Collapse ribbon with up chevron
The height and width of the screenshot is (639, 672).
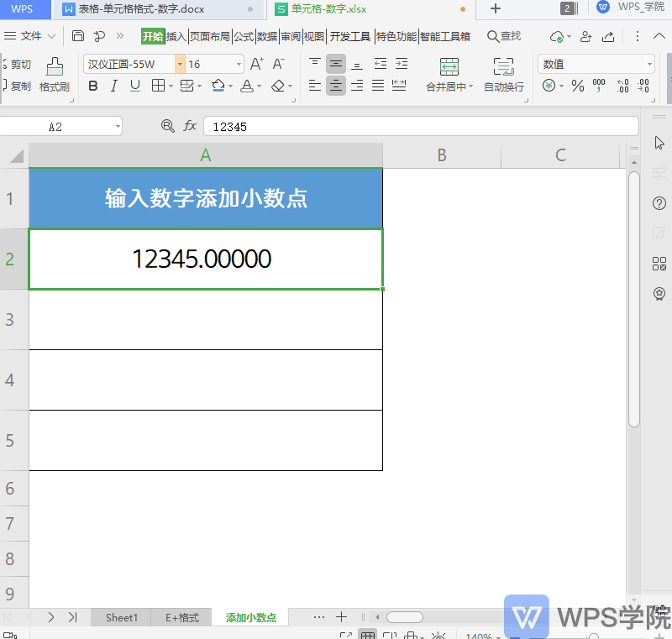[x=659, y=36]
